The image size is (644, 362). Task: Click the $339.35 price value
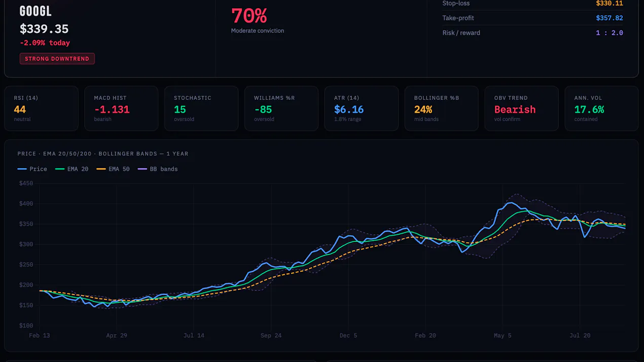pyautogui.click(x=44, y=29)
